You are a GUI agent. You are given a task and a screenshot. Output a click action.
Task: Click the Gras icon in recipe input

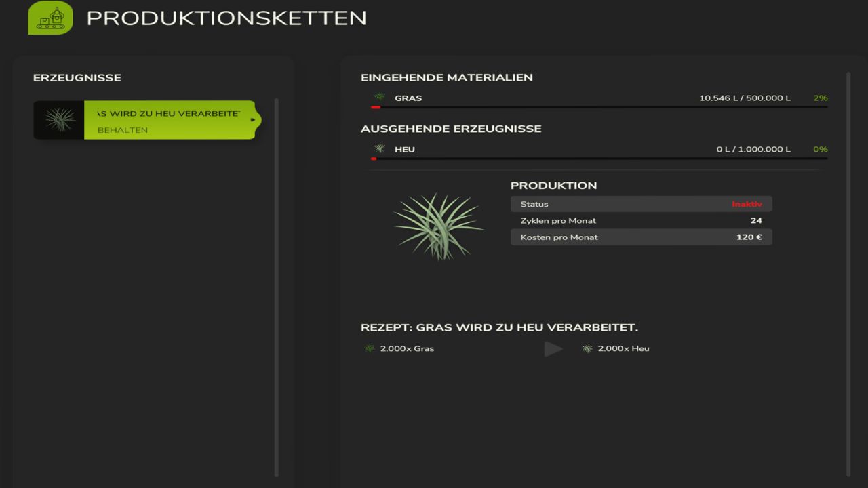[x=370, y=348]
